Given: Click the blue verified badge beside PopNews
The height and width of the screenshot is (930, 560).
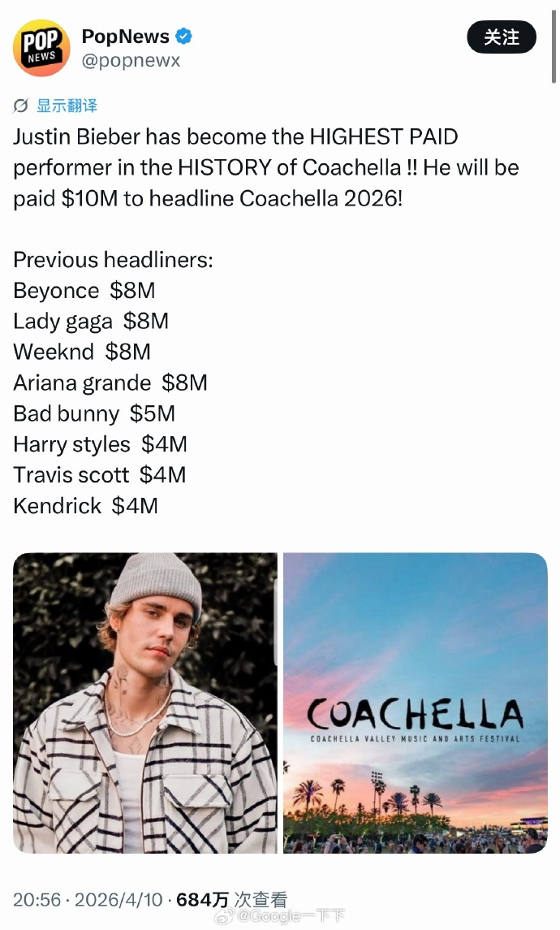Looking at the screenshot, I should (184, 36).
